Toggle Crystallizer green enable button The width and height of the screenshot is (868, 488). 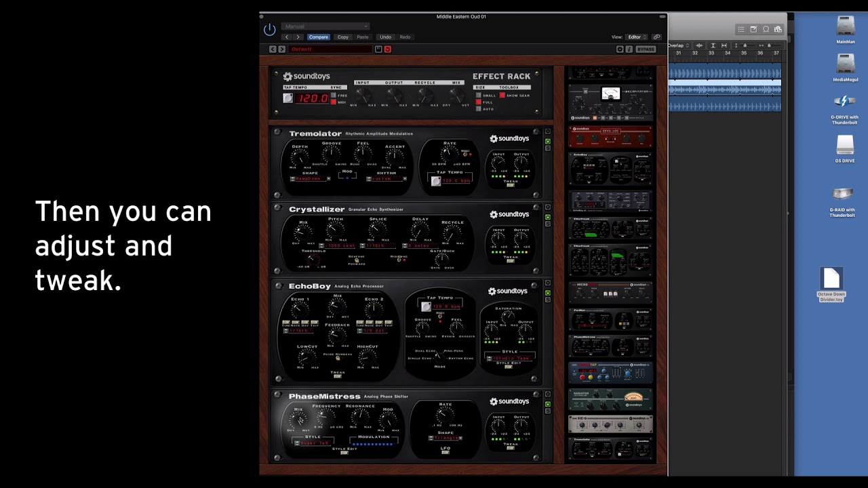[548, 217]
